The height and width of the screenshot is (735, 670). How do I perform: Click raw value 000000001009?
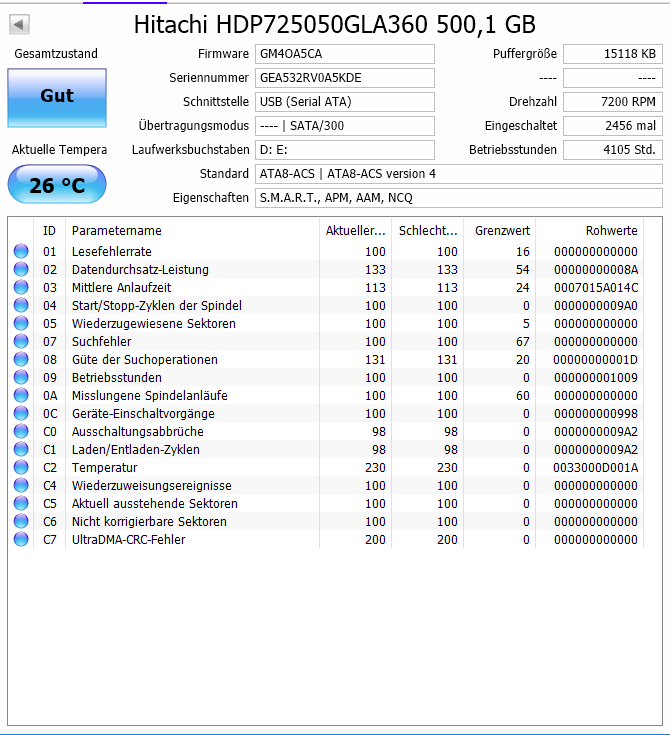(x=595, y=378)
